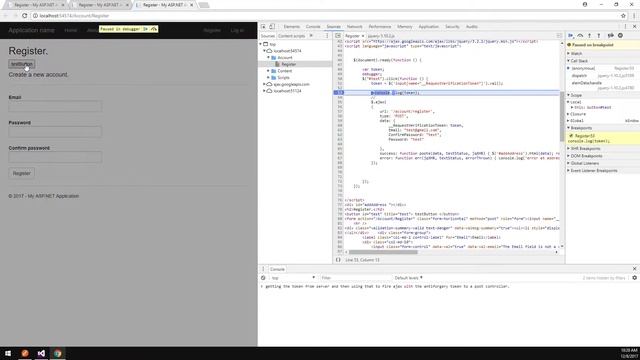640x360 pixels.
Task: Step over next function call
Action: click(580, 36)
